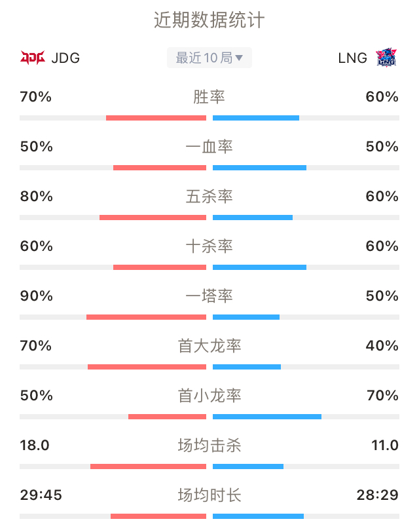
Task: Click the blue LNG 胜率 bar
Action: click(x=256, y=118)
